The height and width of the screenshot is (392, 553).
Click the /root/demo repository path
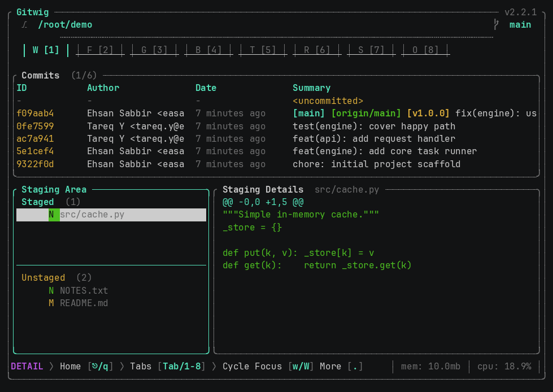click(x=66, y=25)
